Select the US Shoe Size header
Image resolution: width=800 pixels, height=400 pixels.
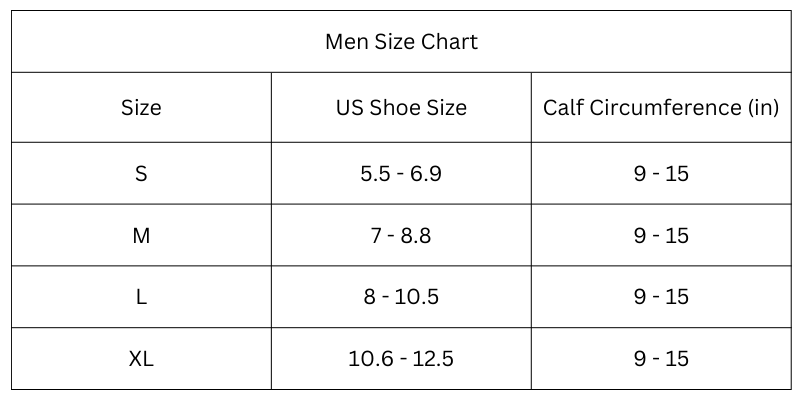[401, 108]
